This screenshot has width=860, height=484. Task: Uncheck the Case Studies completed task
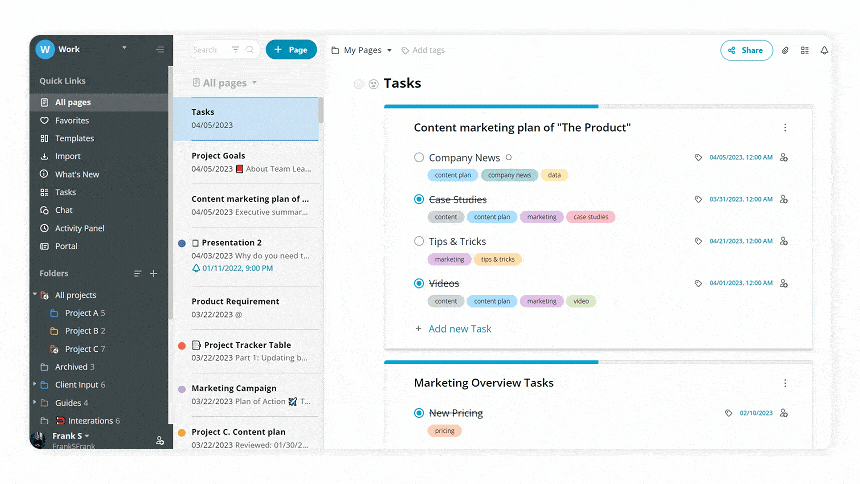[419, 199]
